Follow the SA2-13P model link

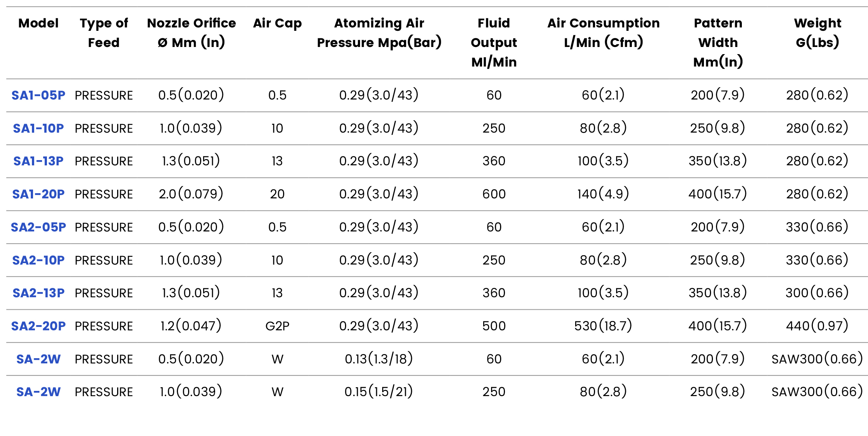coord(38,293)
